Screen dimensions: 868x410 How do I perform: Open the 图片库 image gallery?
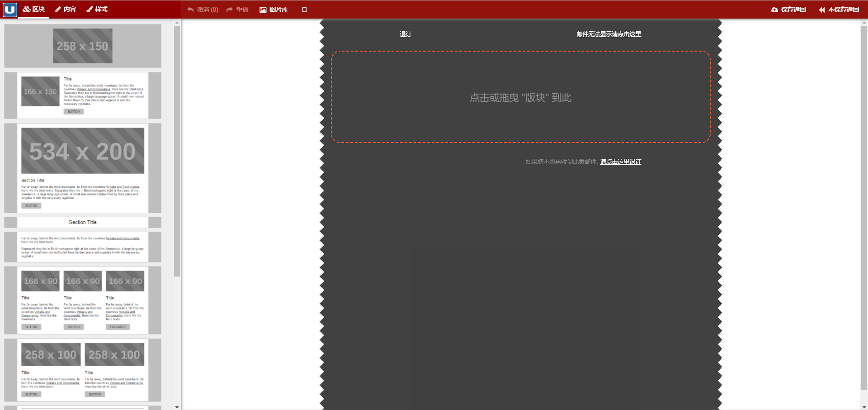[x=274, y=10]
